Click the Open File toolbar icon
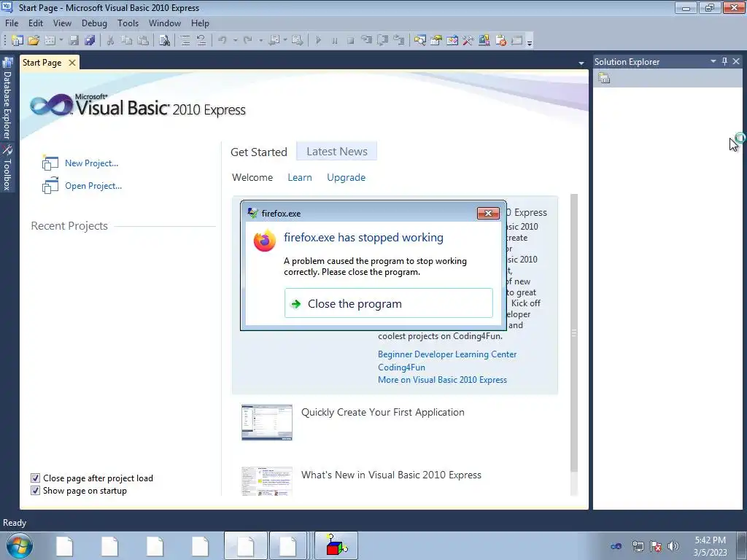747x560 pixels. tap(34, 41)
